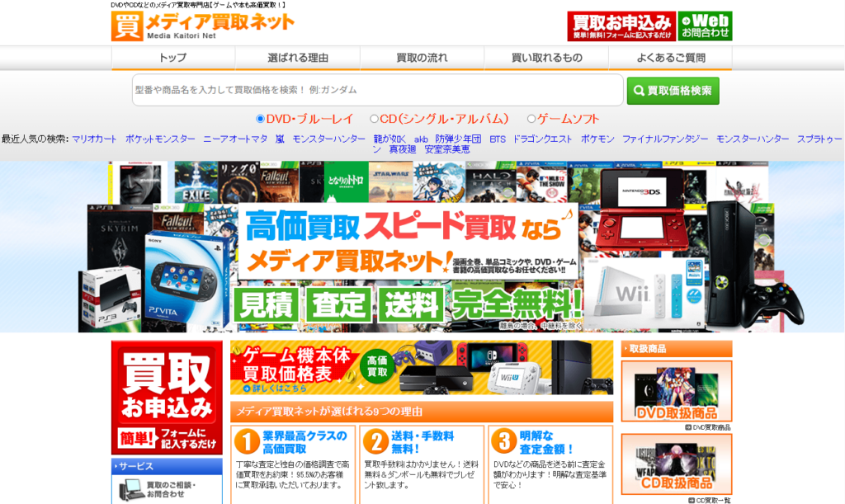Viewport: 845px width, 504px height.
Task: Open the よくあるご質問 nav tab
Action: [x=670, y=58]
